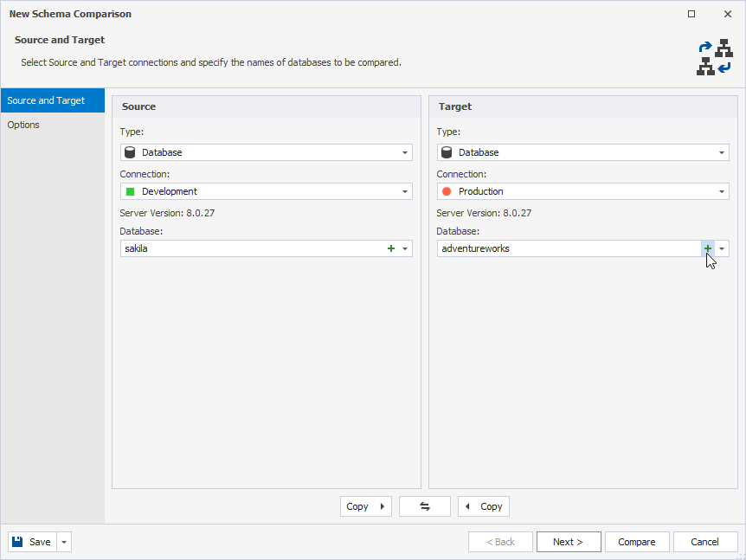The width and height of the screenshot is (746, 560).
Task: Click the Target panel header
Action: click(583, 106)
